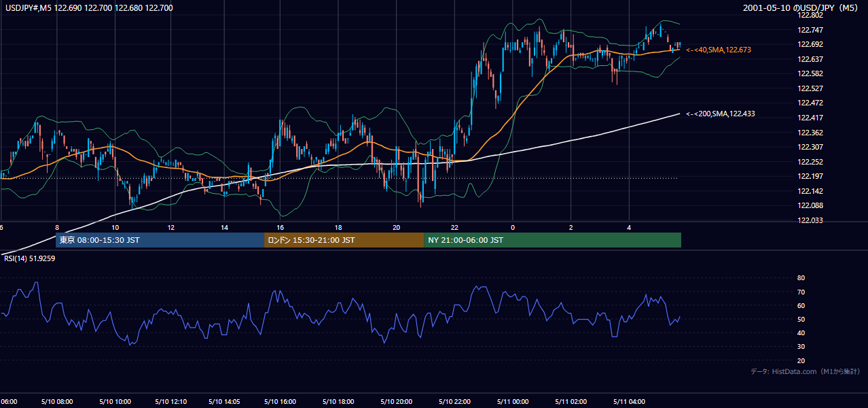Image resolution: width=868 pixels, height=408 pixels.
Task: Click hour label 14 under the price chart
Action: pos(225,227)
